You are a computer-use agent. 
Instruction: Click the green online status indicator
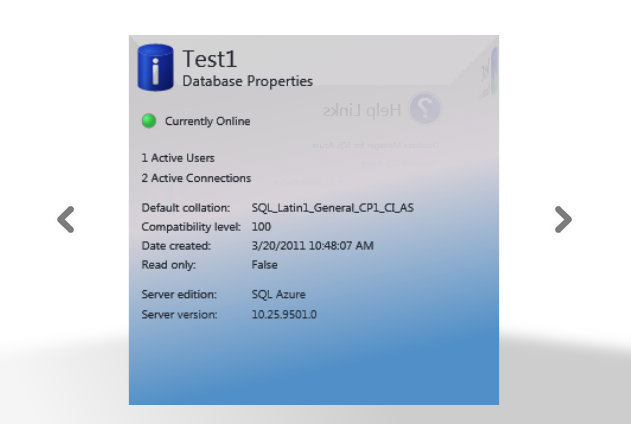[149, 121]
